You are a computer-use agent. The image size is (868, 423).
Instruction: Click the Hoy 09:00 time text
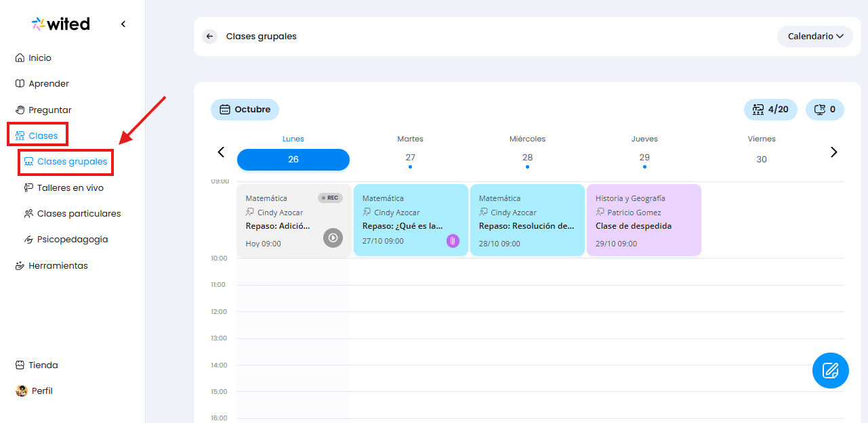click(264, 244)
